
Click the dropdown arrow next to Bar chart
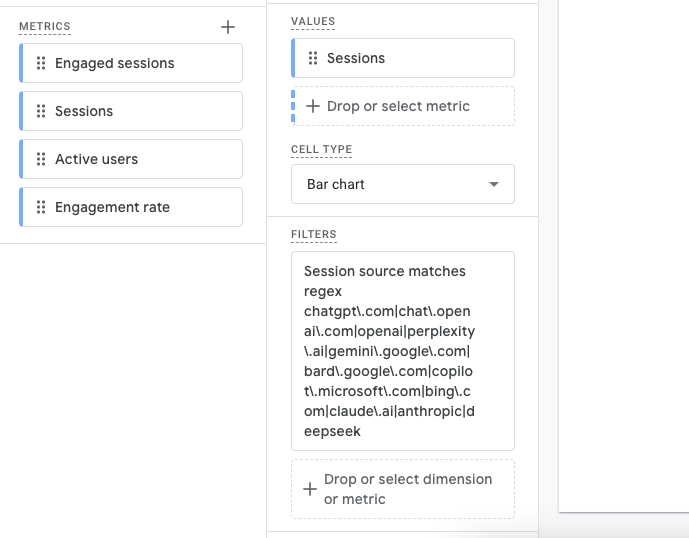coord(493,185)
